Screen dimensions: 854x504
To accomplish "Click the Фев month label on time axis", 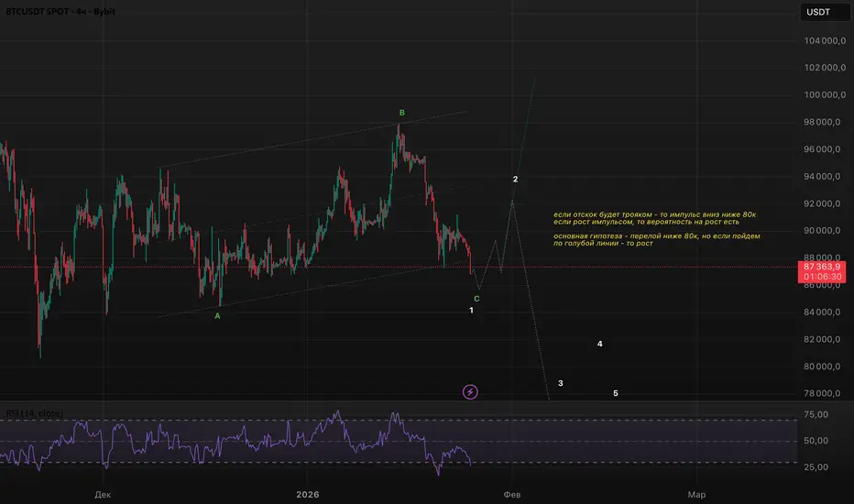I will [512, 495].
